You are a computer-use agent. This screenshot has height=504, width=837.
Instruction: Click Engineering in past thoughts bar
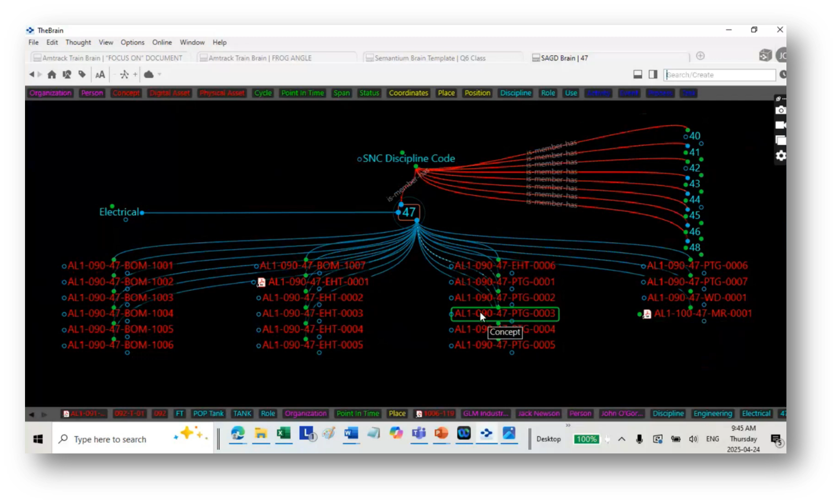[712, 414]
